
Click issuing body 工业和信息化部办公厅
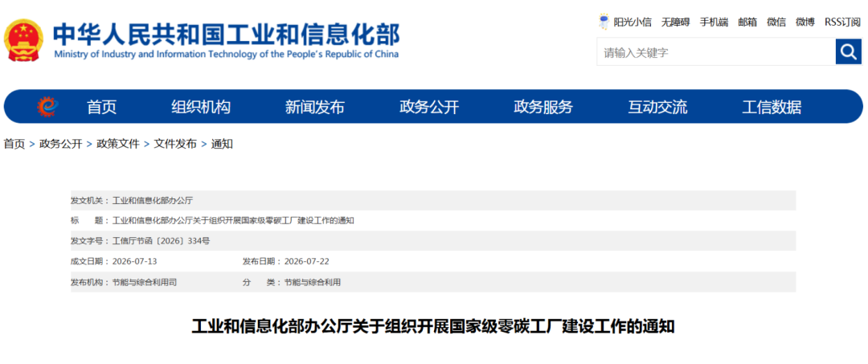click(152, 200)
